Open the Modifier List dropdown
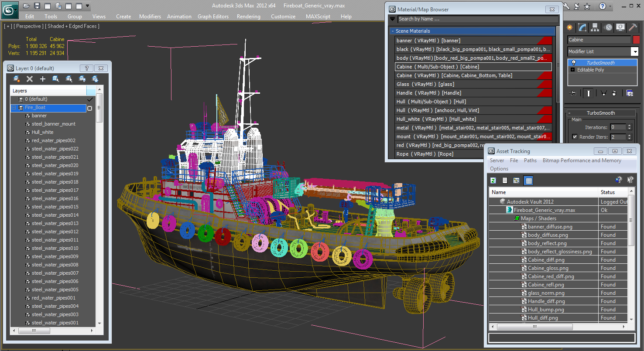 (635, 51)
